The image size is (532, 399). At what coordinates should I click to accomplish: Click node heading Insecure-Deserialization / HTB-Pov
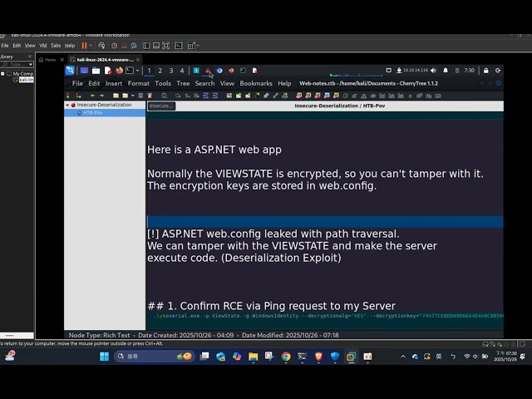(340, 106)
